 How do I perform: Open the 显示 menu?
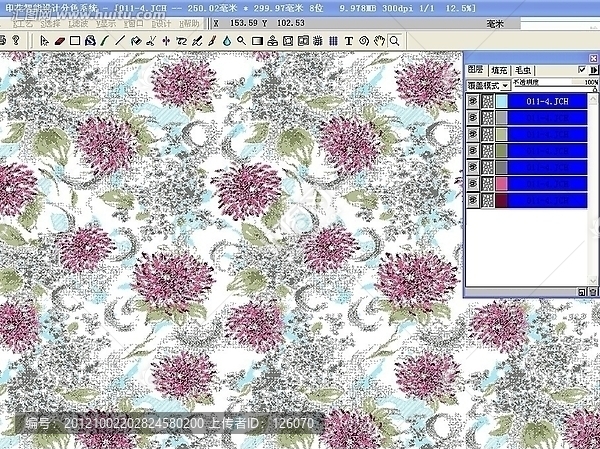pos(106,24)
